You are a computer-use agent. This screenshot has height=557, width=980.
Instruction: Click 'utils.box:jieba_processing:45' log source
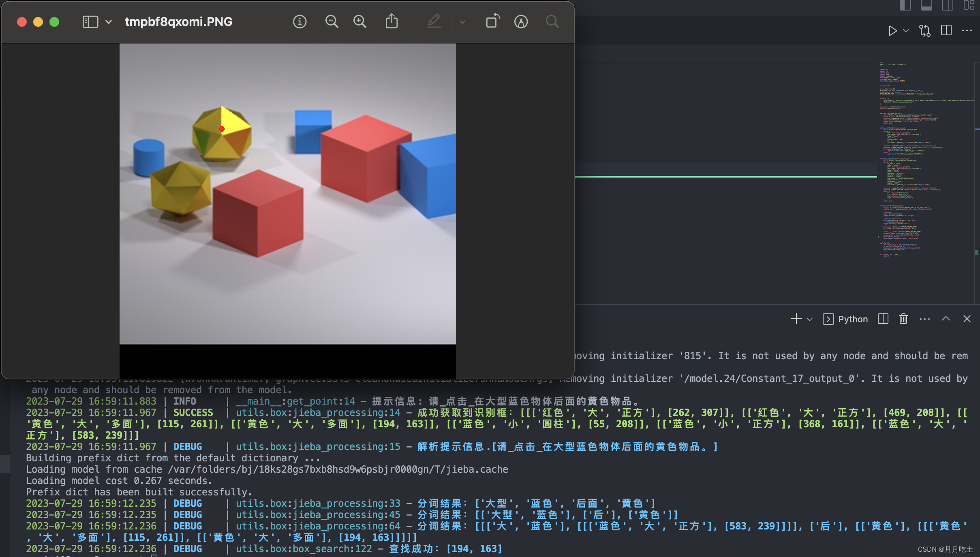pos(318,515)
